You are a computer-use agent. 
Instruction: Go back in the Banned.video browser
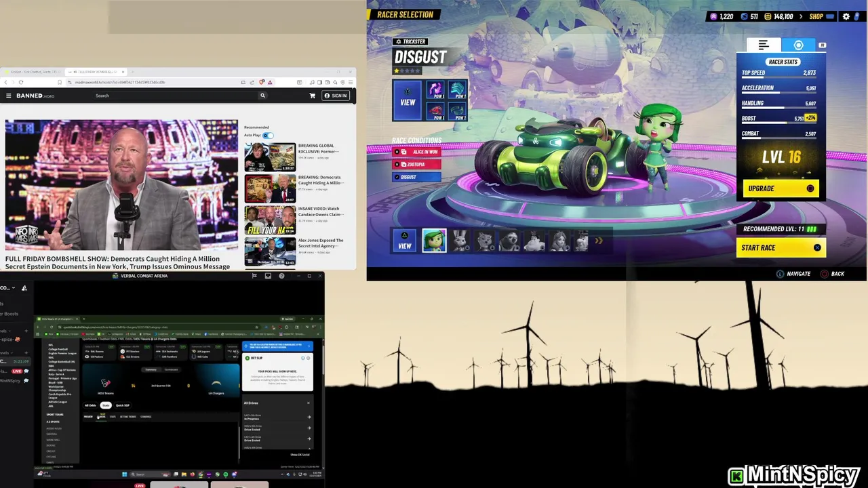click(5, 82)
